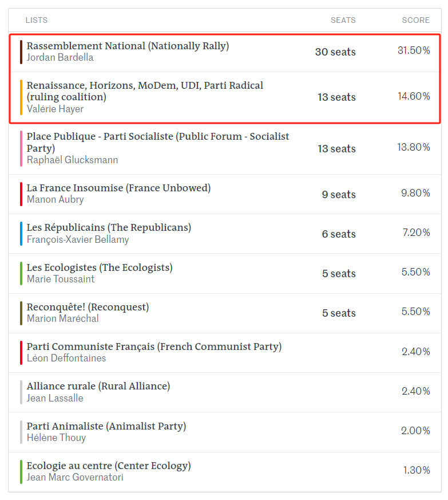Click Parti Communiste Français entry
The height and width of the screenshot is (500, 448).
click(154, 347)
